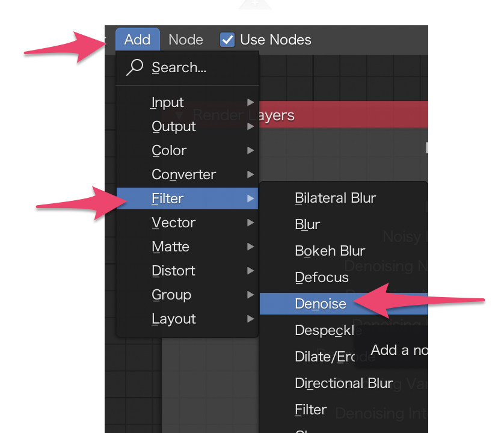The image size is (504, 433).
Task: Expand the Distort submenu
Action: click(188, 271)
